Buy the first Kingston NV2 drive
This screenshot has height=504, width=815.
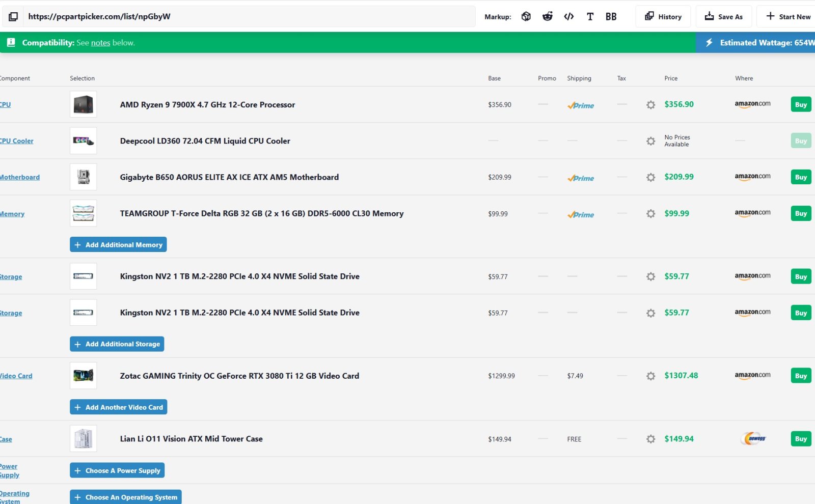tap(801, 276)
